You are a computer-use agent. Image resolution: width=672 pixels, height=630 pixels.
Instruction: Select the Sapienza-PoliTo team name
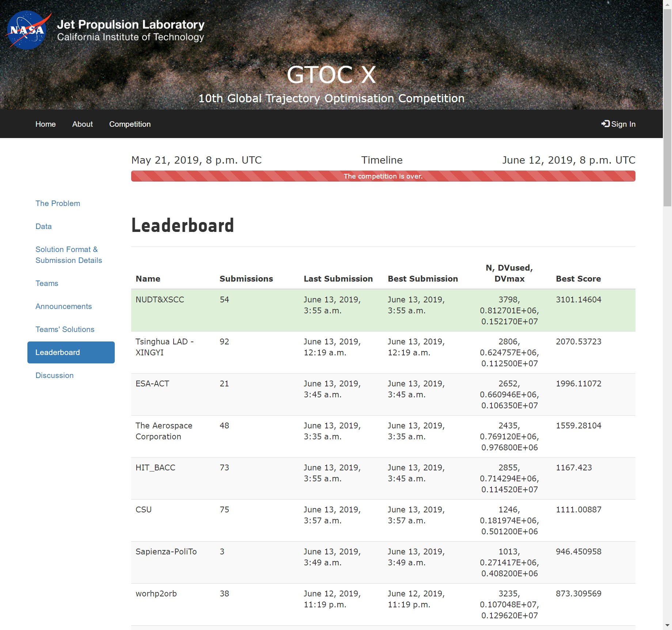click(166, 551)
